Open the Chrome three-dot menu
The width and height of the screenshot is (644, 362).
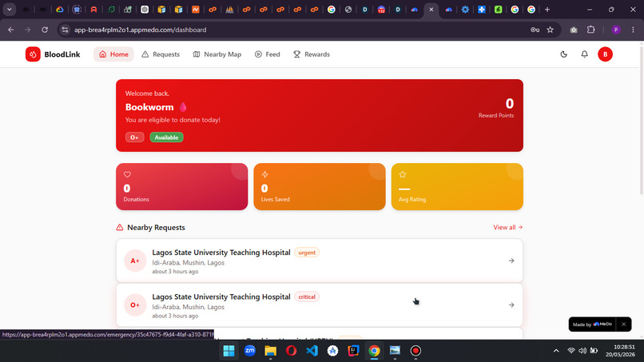[x=633, y=30]
